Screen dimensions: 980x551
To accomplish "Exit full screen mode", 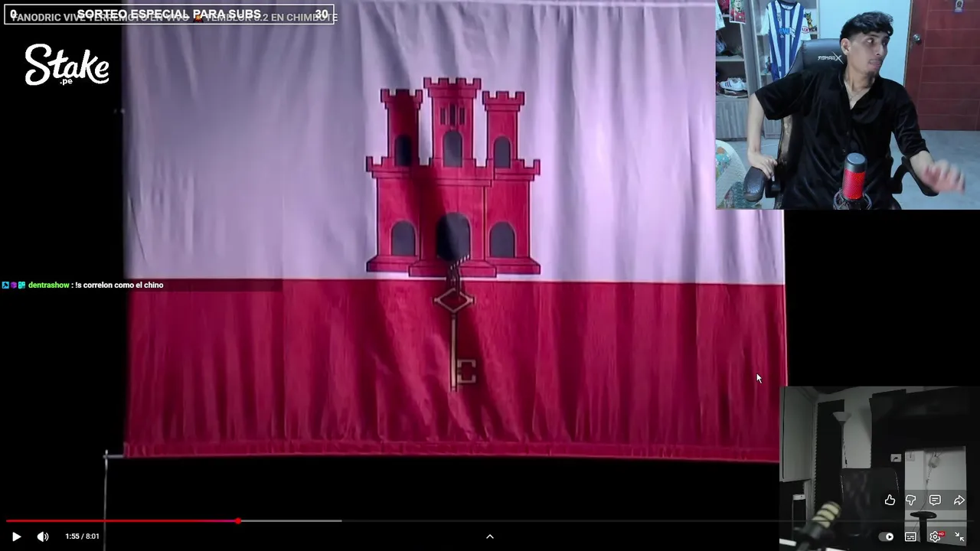I will click(x=959, y=536).
